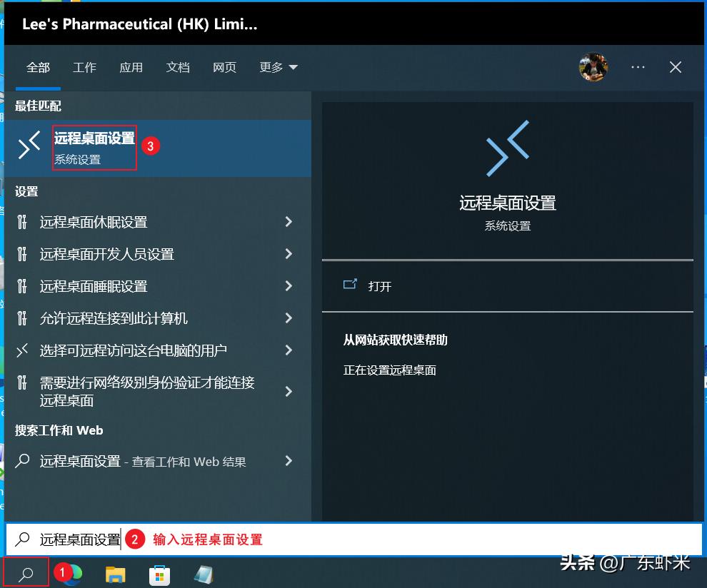Click the user profile avatar
This screenshot has width=707, height=588.
(593, 67)
